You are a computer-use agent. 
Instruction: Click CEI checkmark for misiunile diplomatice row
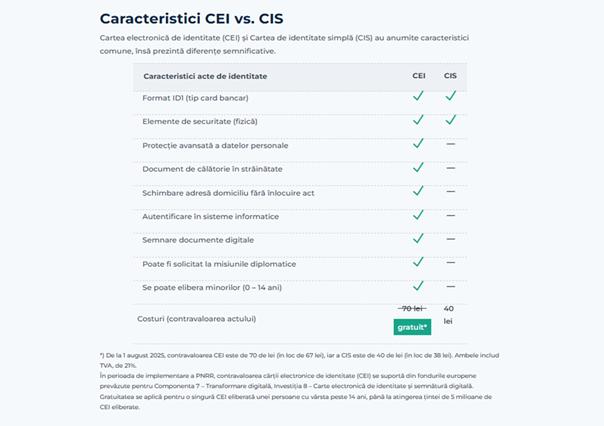(419, 263)
